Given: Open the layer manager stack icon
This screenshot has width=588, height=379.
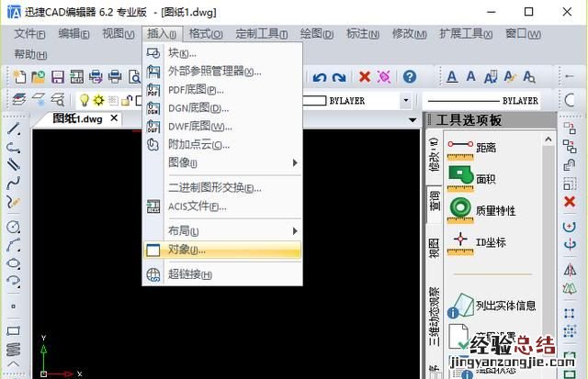Looking at the screenshot, I should (x=19, y=100).
